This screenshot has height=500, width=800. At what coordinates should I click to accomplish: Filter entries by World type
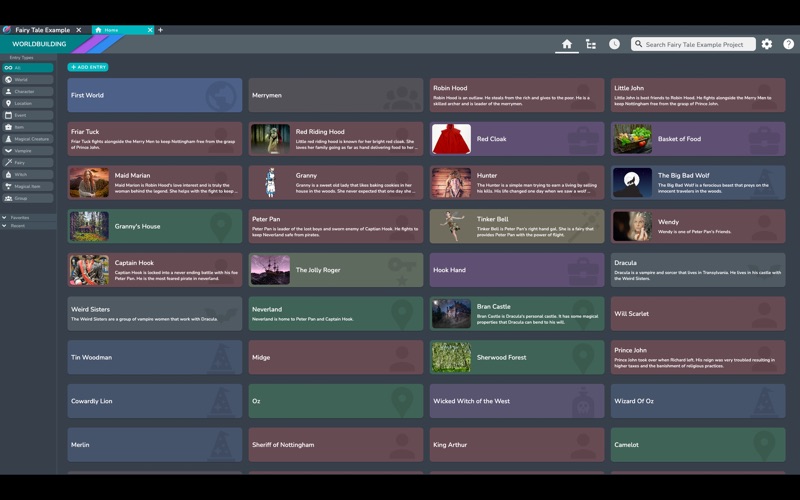28,80
